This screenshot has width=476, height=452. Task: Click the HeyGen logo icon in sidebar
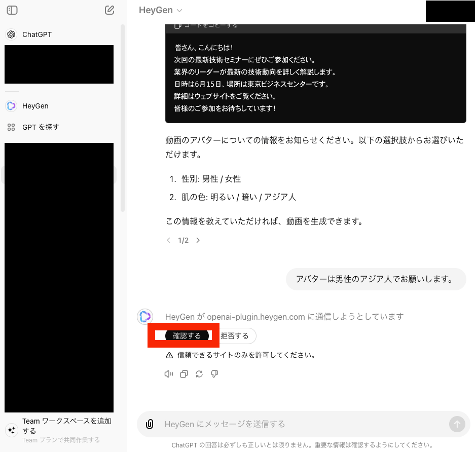[x=11, y=106]
